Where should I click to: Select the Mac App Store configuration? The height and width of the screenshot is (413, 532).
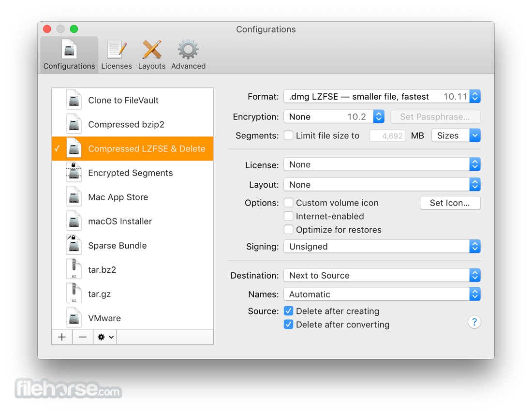133,197
